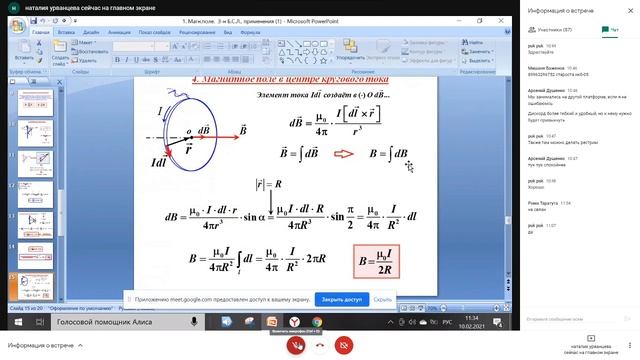This screenshot has width=640, height=360.
Task: Click the Hide (Скрыть) link
Action: coord(382,300)
